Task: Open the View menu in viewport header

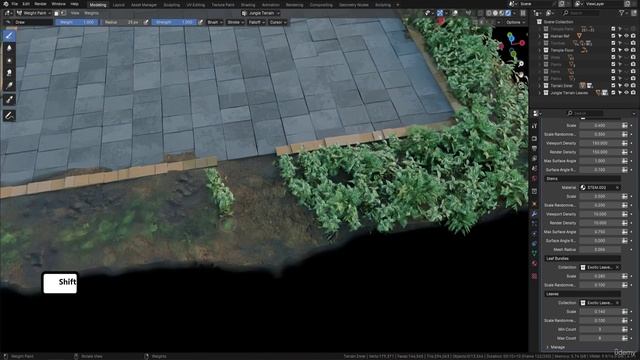Action: point(75,13)
